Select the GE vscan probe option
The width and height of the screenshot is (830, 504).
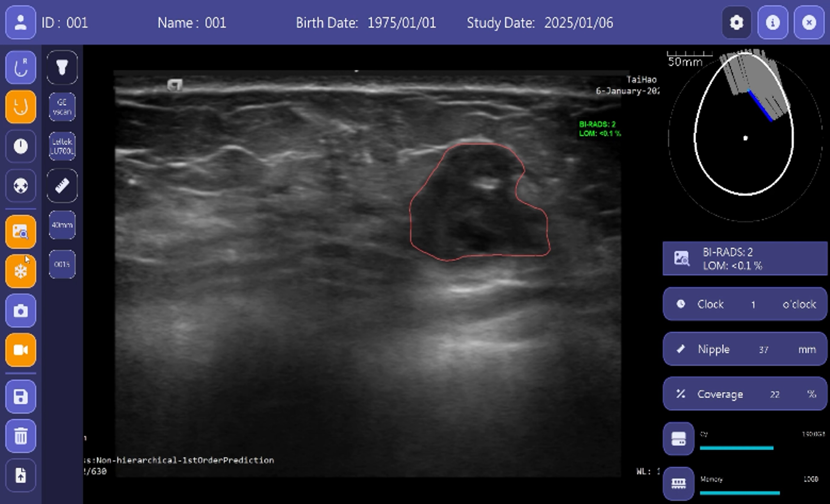pyautogui.click(x=62, y=107)
